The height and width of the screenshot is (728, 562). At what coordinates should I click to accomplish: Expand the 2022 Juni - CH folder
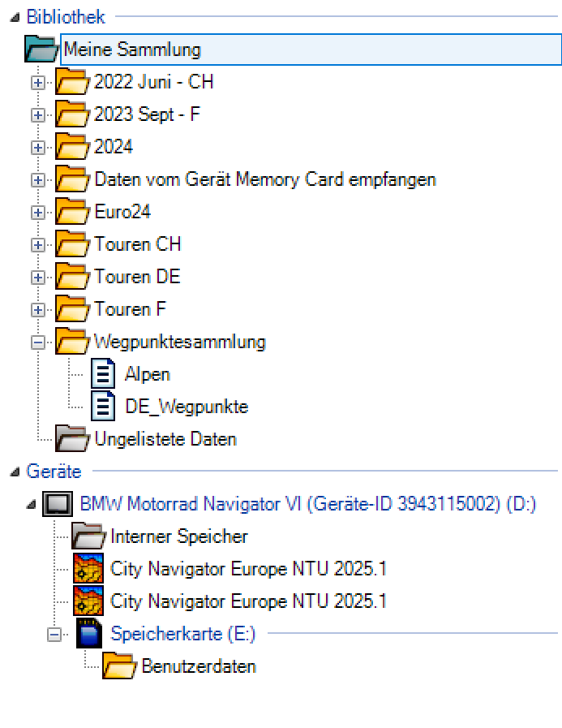[x=36, y=83]
